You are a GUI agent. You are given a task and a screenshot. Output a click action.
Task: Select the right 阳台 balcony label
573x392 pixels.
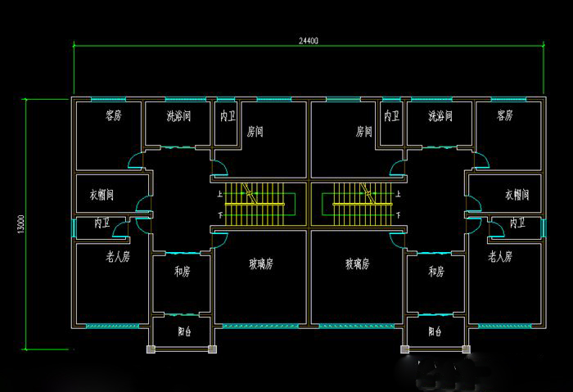pyautogui.click(x=435, y=331)
